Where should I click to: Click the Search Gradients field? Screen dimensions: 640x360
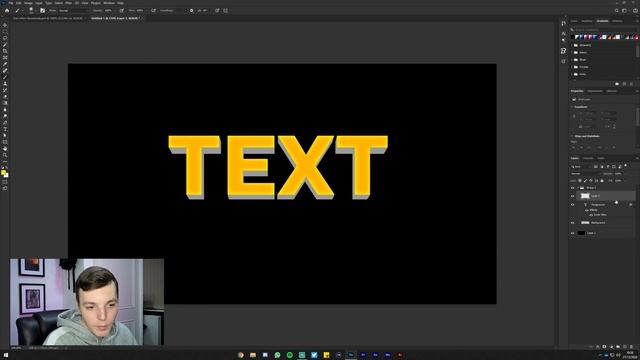click(x=604, y=29)
